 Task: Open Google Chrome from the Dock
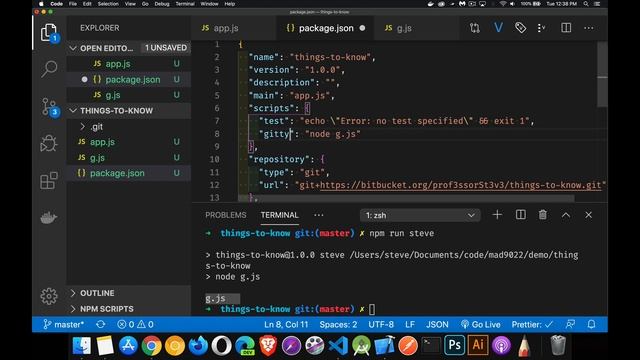click(x=151, y=346)
